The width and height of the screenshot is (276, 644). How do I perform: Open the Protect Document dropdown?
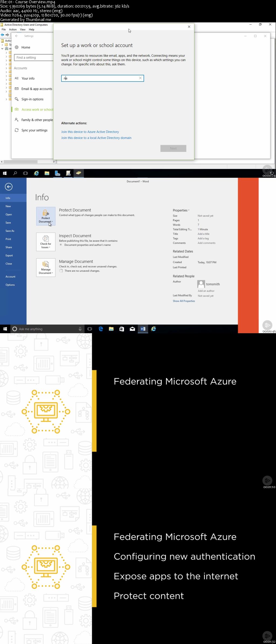(46, 216)
